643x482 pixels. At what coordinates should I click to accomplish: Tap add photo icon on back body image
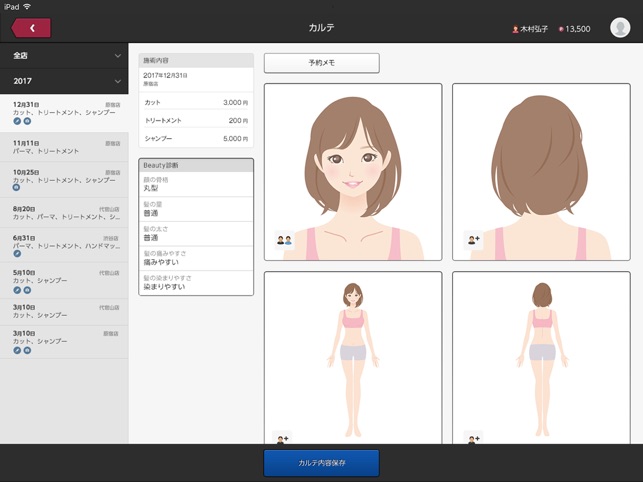[473, 438]
